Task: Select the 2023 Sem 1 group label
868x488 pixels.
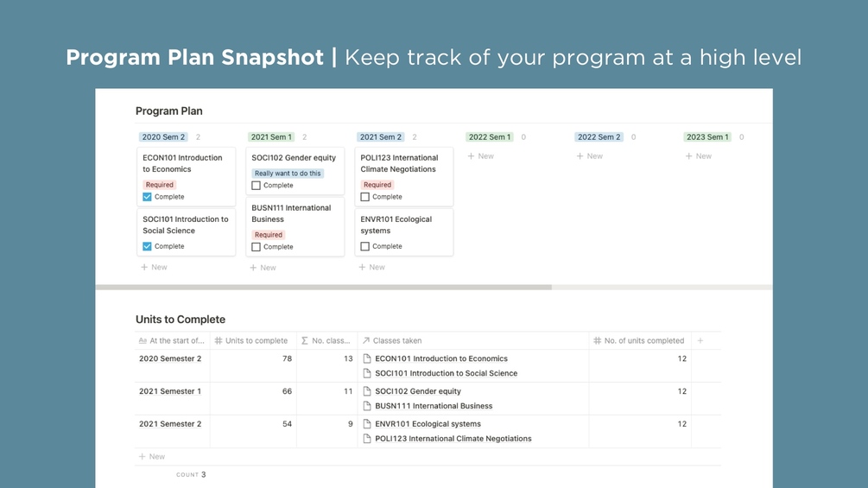Action: point(707,137)
